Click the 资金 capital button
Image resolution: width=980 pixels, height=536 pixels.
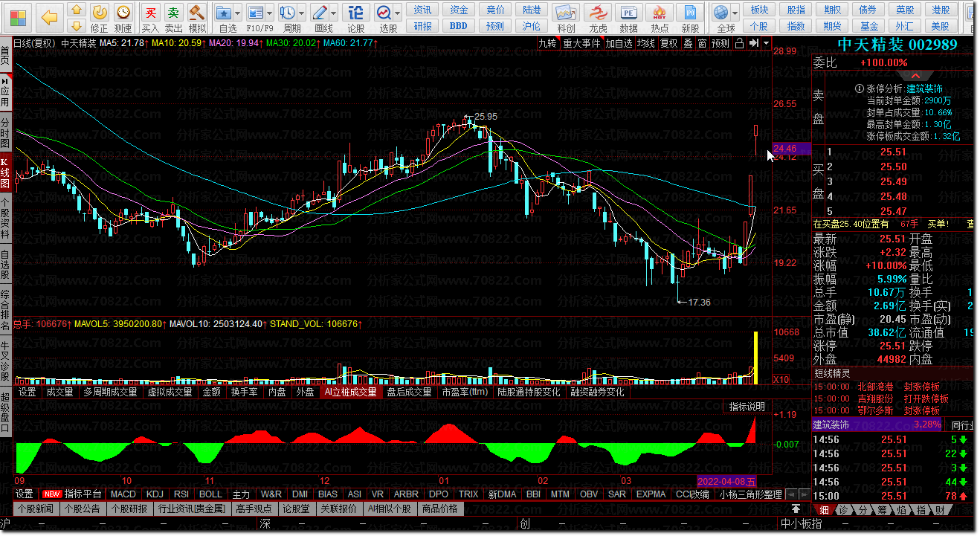pyautogui.click(x=460, y=10)
